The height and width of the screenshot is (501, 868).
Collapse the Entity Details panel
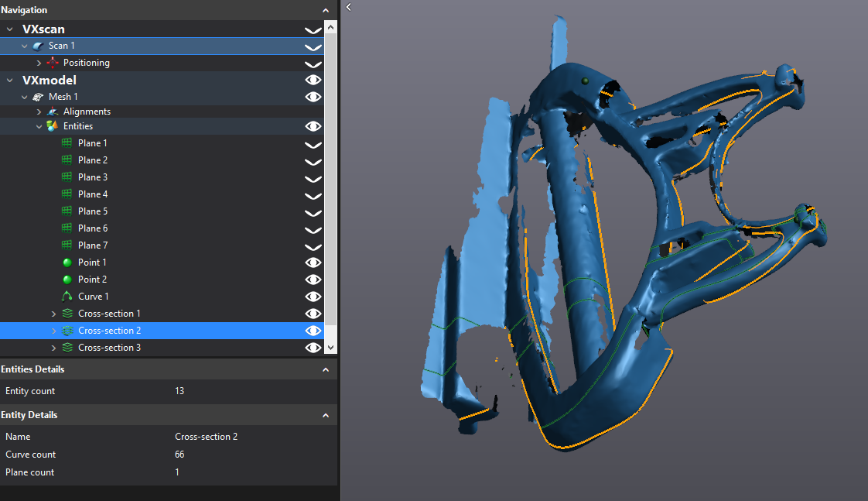(326, 415)
